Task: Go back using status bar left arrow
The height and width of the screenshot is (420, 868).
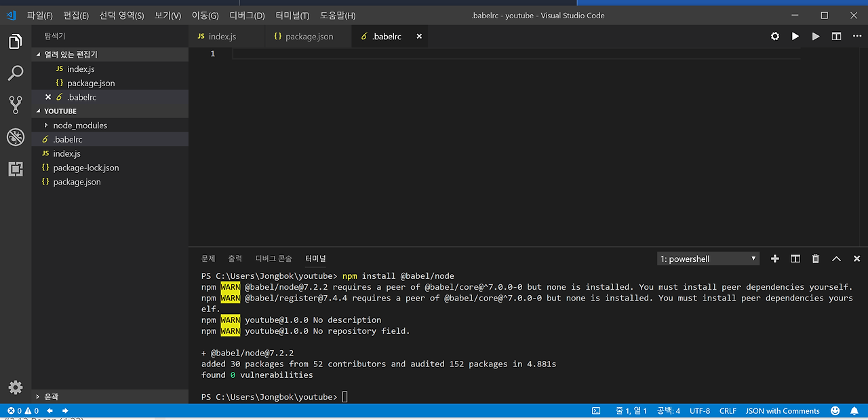Action: tap(51, 411)
